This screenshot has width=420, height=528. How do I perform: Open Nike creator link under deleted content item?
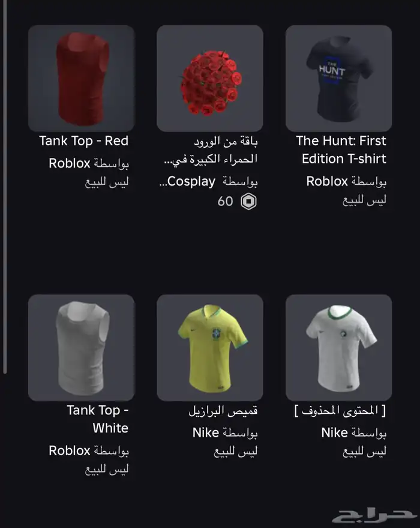(334, 432)
